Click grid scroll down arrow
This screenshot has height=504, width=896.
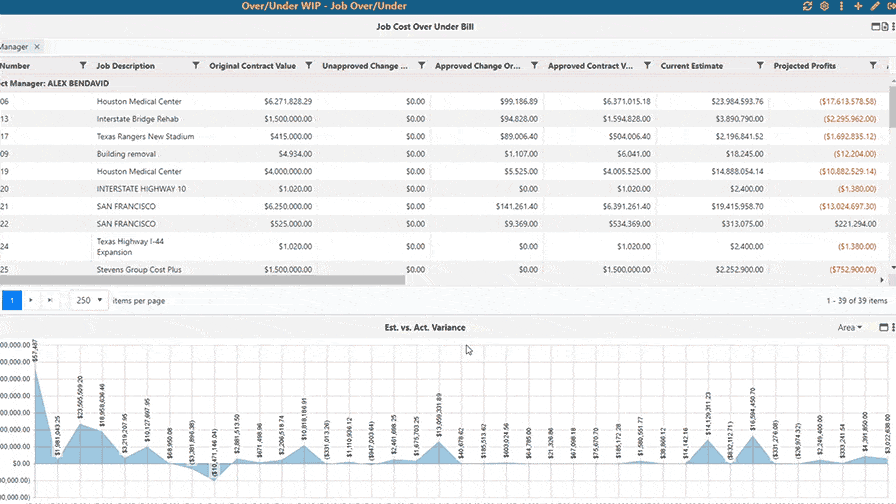tap(893, 268)
